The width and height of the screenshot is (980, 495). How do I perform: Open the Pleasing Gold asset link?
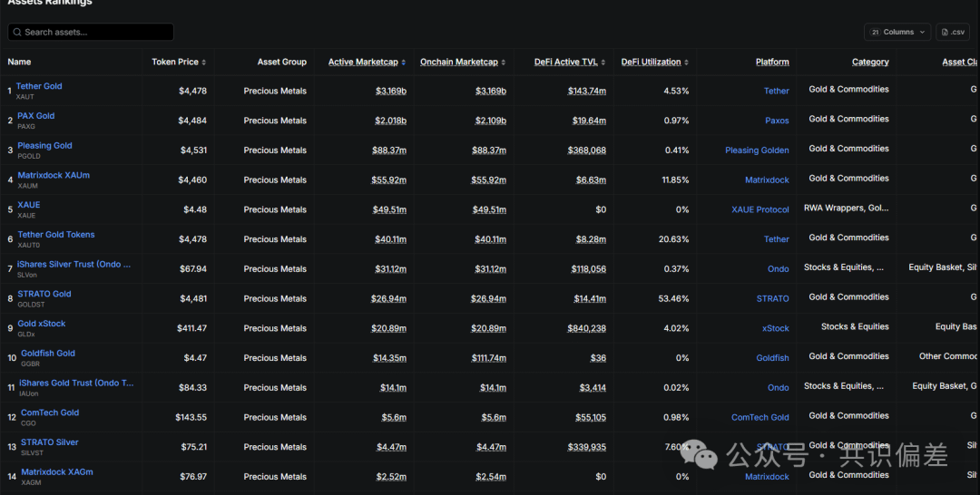point(44,145)
